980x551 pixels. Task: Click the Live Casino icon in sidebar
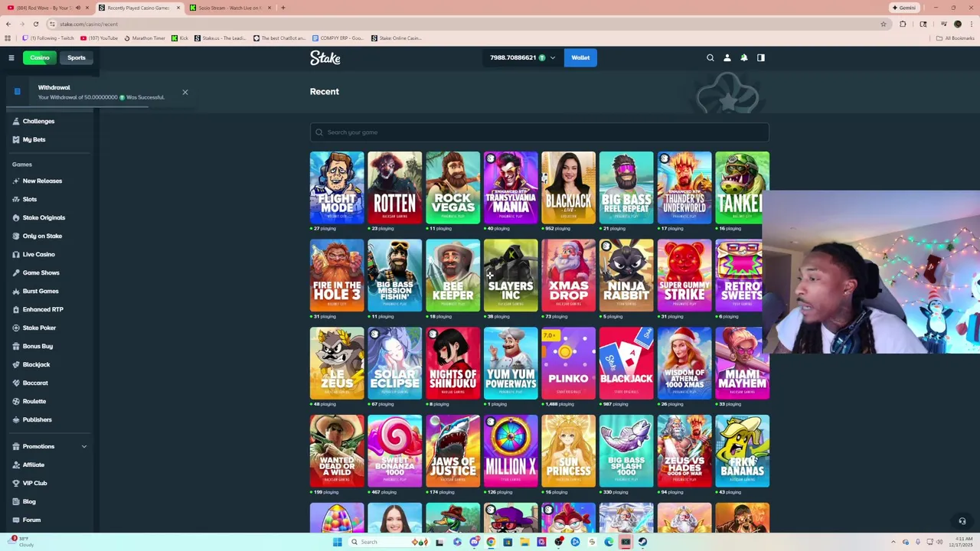[x=16, y=254]
